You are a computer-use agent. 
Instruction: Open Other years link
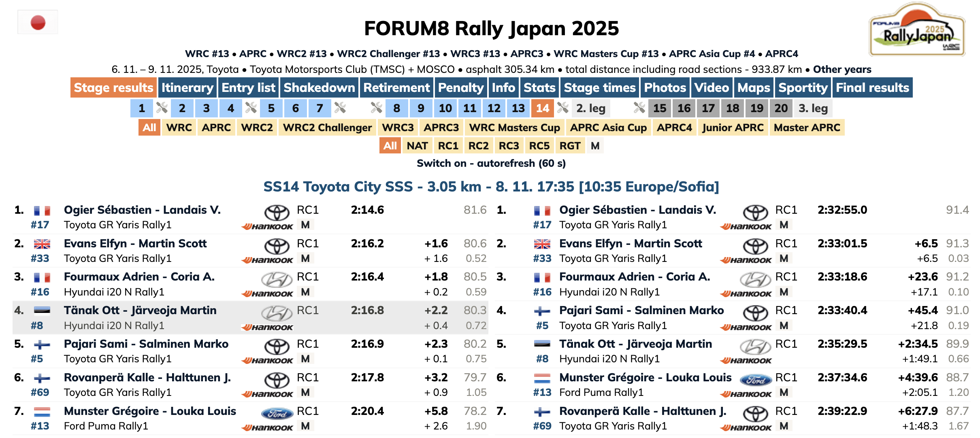[x=842, y=69]
